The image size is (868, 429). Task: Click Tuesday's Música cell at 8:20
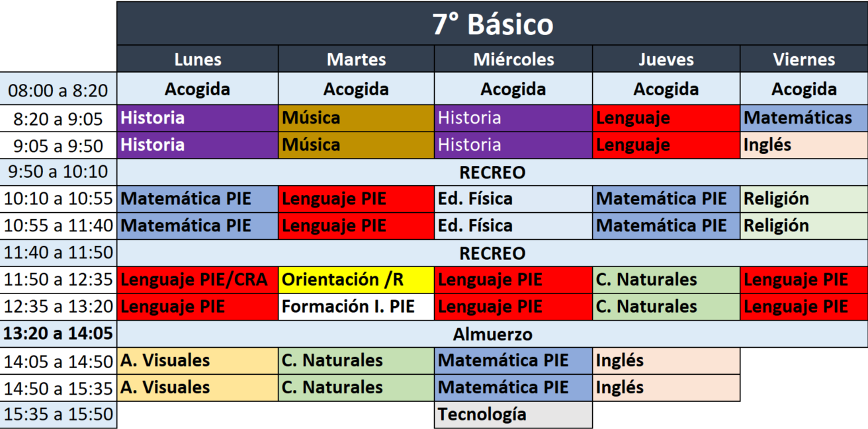356,118
